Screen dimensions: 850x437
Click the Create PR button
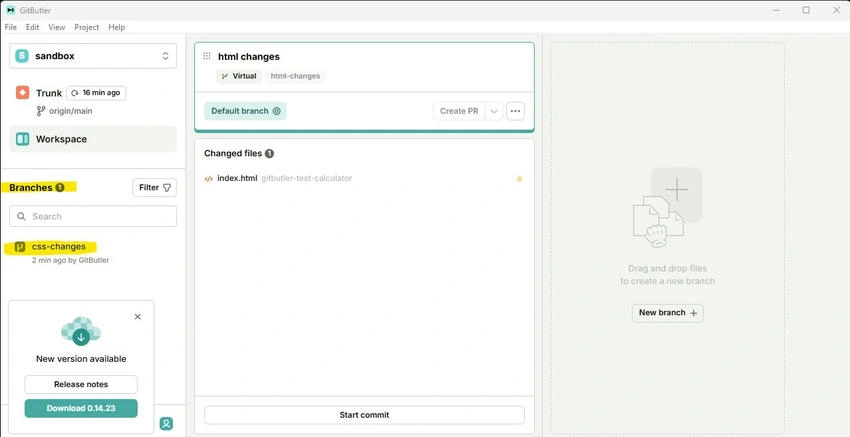tap(459, 111)
